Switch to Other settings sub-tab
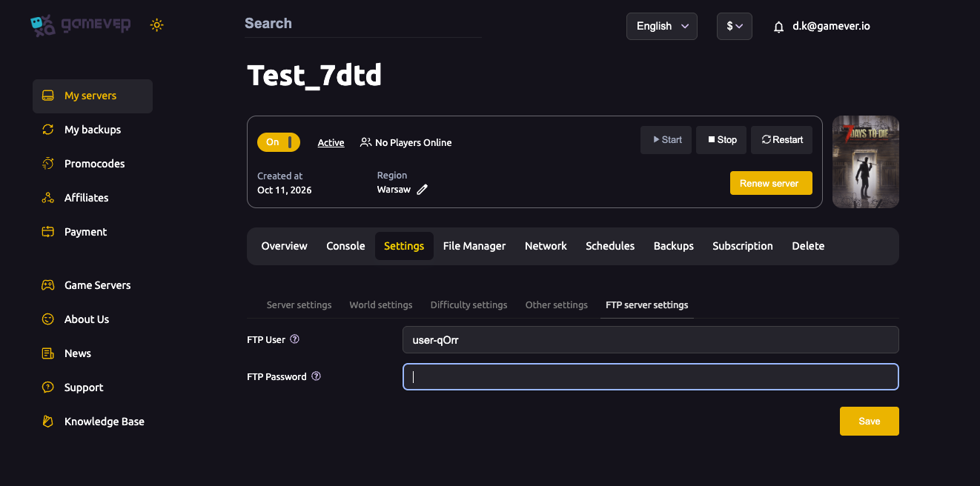Viewport: 980px width, 486px height. 557,304
